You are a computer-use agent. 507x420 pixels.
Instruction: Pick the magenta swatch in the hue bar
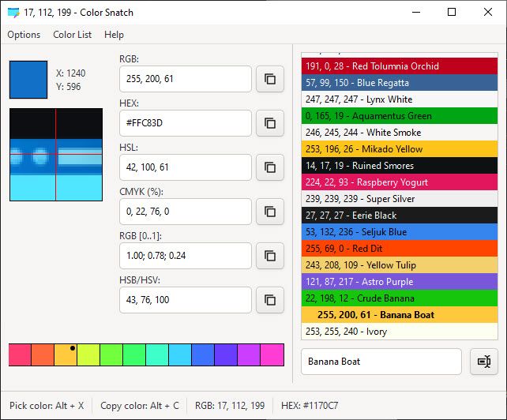pyautogui.click(x=272, y=355)
